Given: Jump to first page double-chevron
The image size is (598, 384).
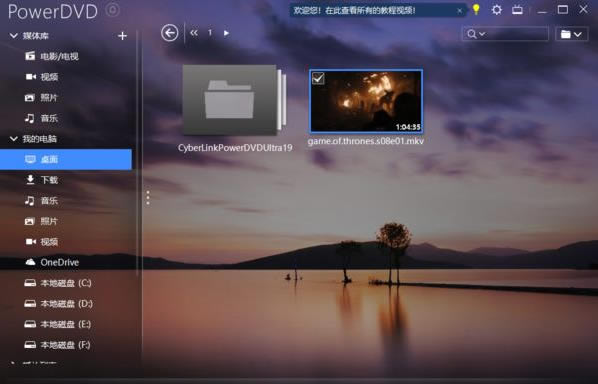Looking at the screenshot, I should (194, 33).
